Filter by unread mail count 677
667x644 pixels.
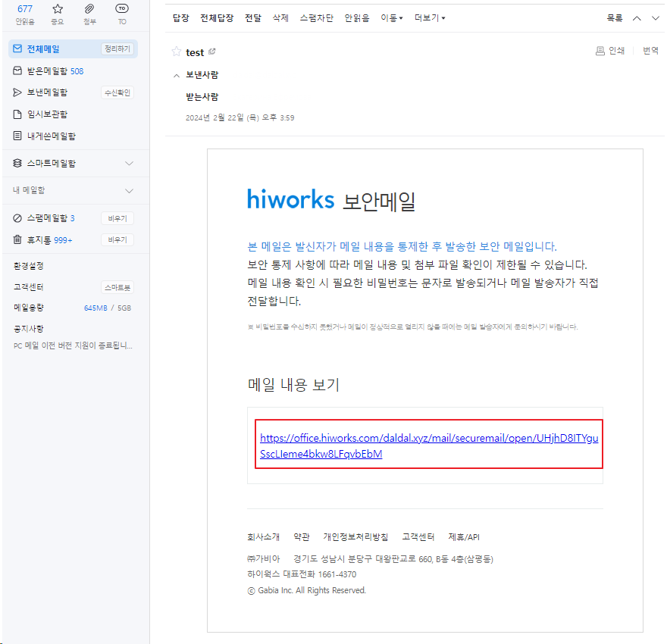[25, 14]
